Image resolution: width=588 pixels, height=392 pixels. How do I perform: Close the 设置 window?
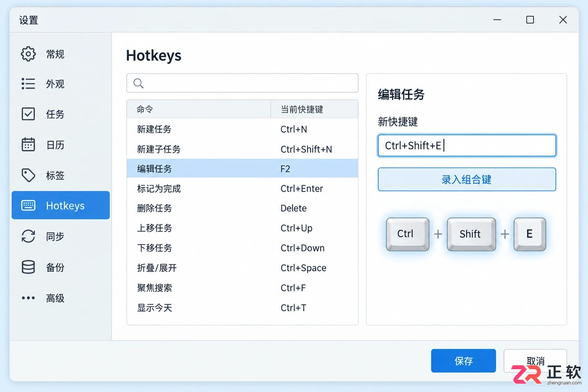(x=563, y=20)
